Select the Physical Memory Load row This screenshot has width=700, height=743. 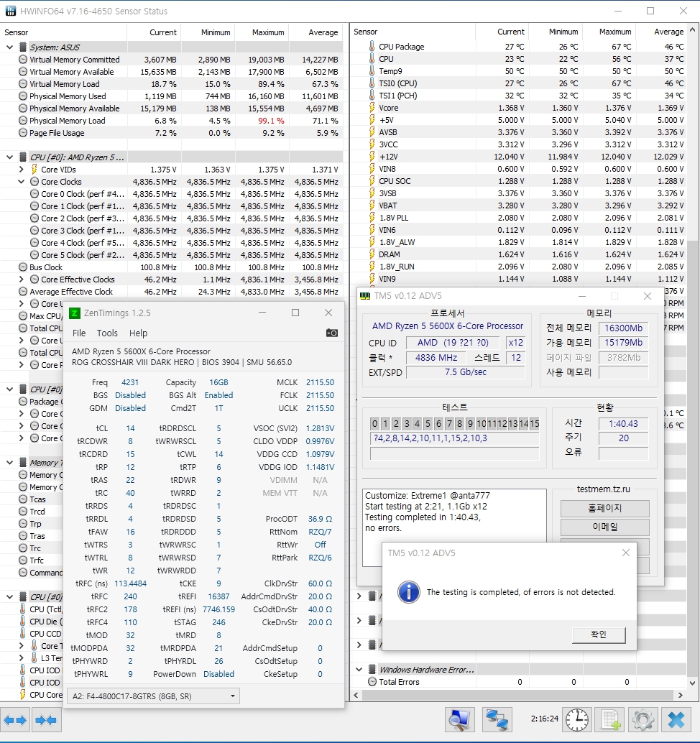tap(172, 121)
